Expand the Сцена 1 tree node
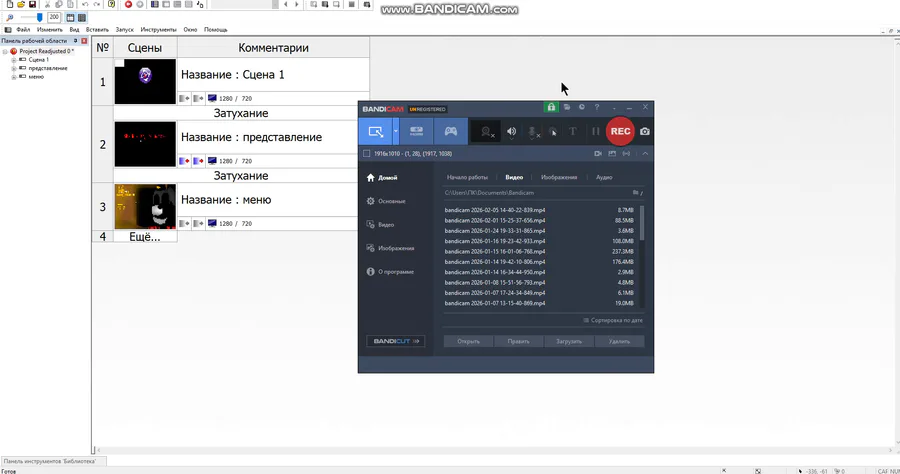The height and width of the screenshot is (474, 900). click(14, 60)
